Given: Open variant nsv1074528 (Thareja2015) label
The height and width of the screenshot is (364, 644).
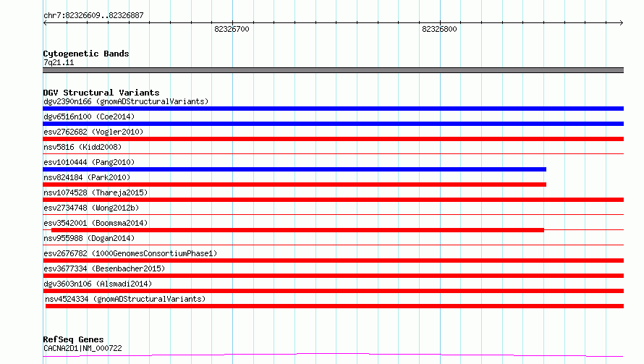Looking at the screenshot, I should pyautogui.click(x=96, y=192).
